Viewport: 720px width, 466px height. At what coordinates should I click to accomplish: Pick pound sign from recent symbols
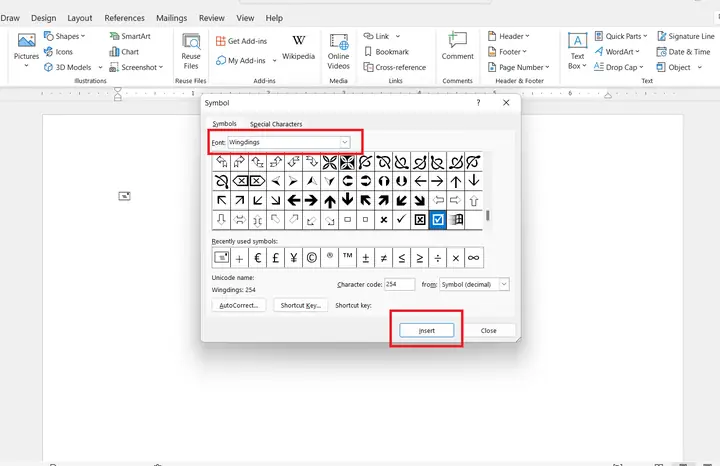click(276, 258)
